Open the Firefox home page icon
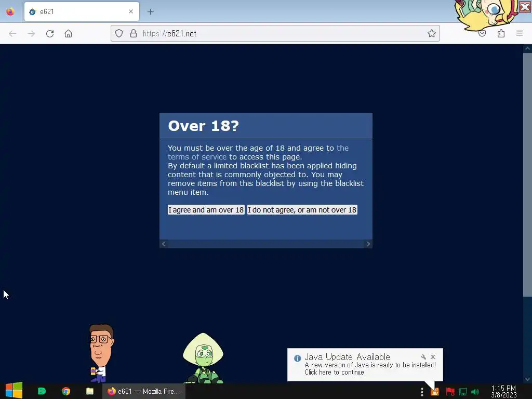This screenshot has height=399, width=532. tap(68, 34)
